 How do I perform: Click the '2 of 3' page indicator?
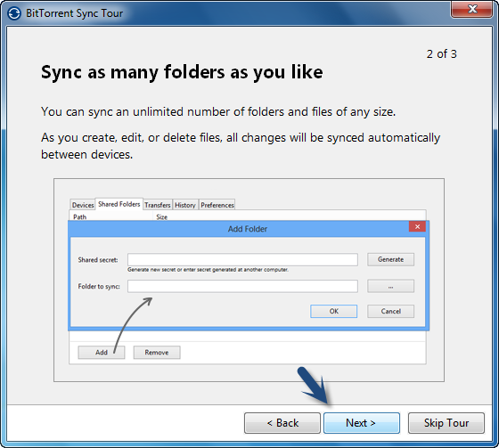click(x=441, y=53)
